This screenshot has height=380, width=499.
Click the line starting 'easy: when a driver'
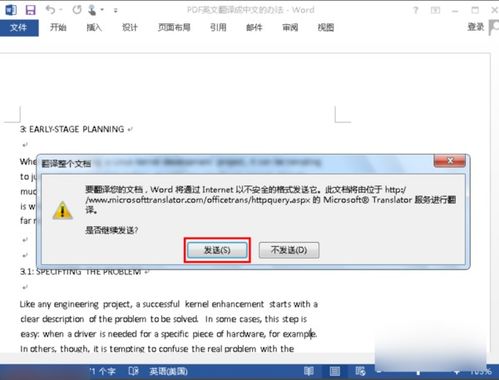coord(169,334)
